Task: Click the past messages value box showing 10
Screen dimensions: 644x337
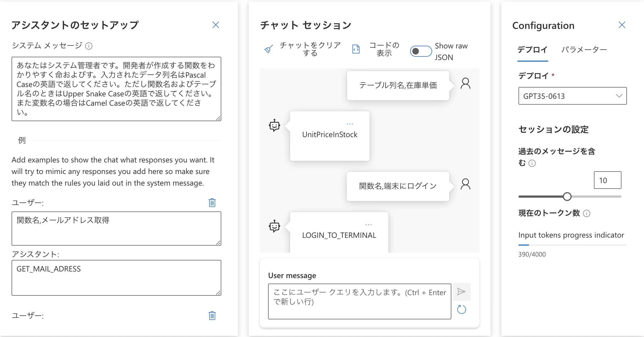Action: (x=607, y=180)
